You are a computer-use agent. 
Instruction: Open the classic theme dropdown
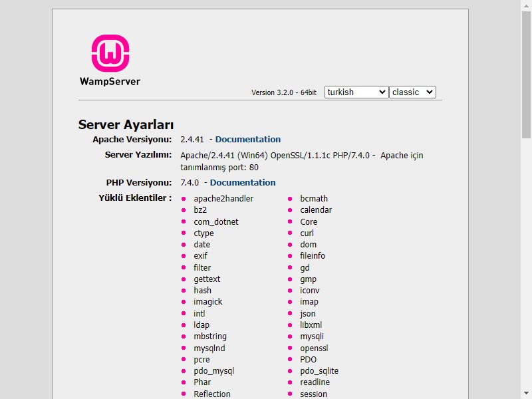(412, 92)
